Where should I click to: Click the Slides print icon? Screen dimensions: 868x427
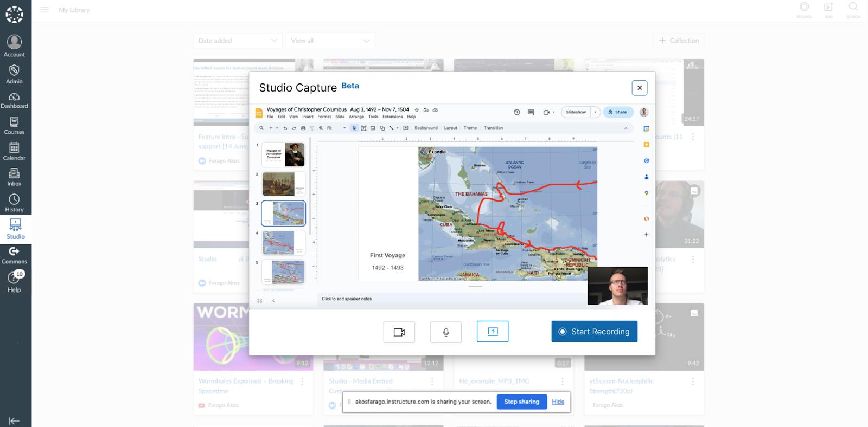click(x=303, y=128)
